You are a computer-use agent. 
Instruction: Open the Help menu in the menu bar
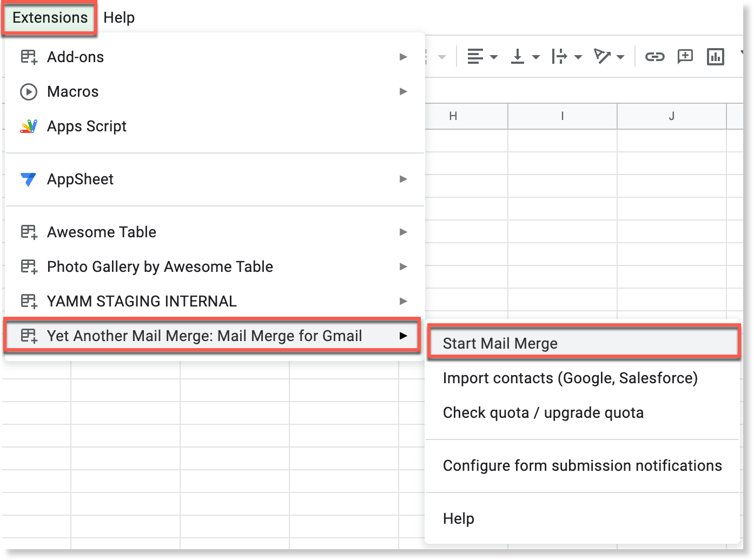[x=119, y=18]
